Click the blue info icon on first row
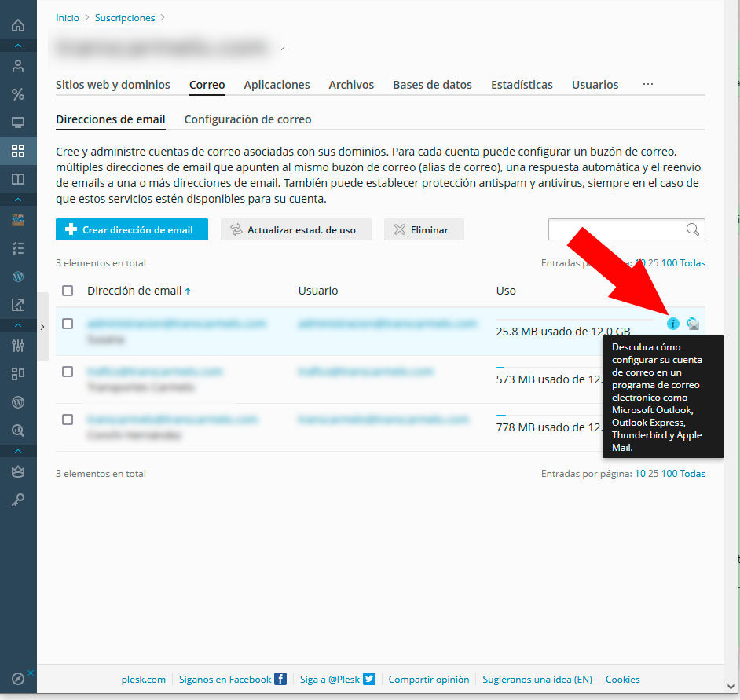This screenshot has width=740, height=700. pyautogui.click(x=672, y=324)
